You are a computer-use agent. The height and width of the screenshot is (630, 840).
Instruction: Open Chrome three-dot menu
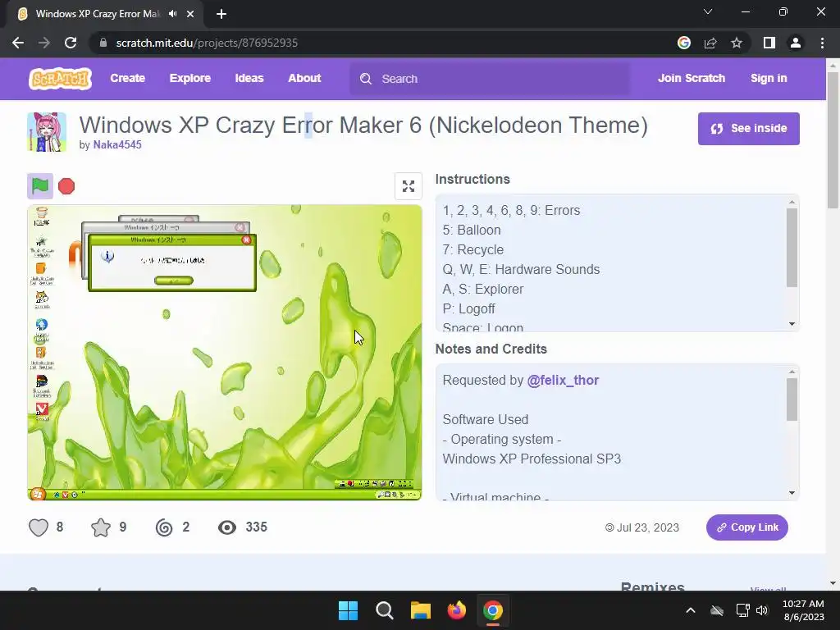click(822, 43)
